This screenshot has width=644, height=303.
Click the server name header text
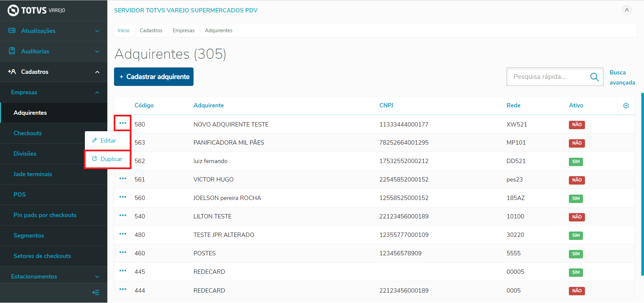tap(186, 10)
